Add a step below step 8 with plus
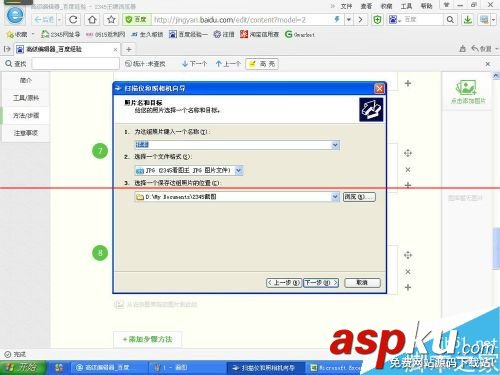500x375 pixels. [408, 287]
